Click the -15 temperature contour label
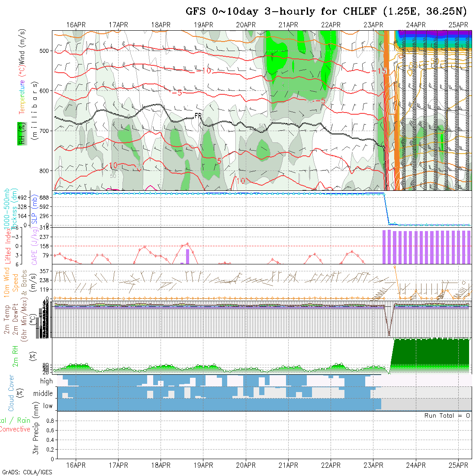The width and height of the screenshot is (476, 476). click(x=380, y=71)
